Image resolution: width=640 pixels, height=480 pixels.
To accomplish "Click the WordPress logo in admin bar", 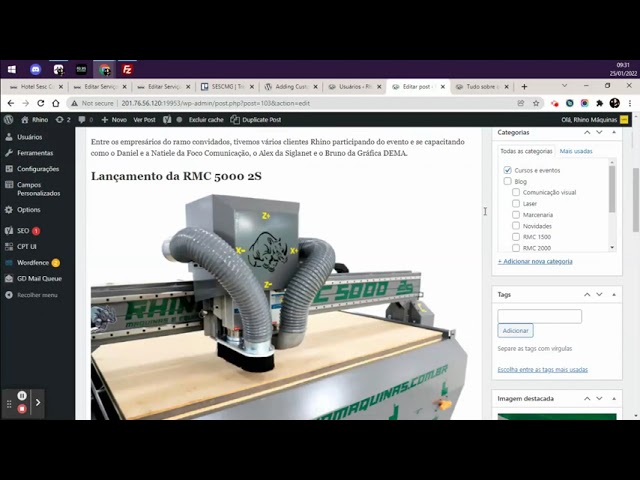I will 9,119.
